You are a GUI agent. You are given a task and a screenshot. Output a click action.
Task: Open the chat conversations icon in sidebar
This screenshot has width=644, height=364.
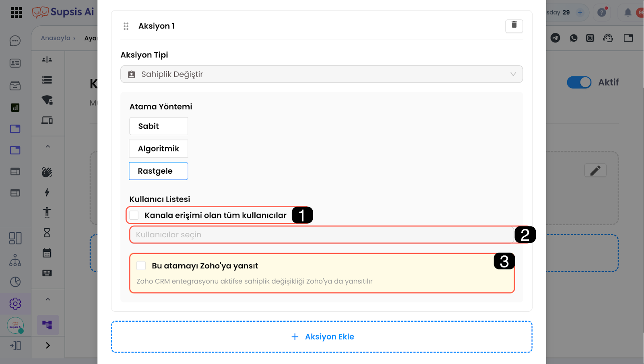pos(15,41)
